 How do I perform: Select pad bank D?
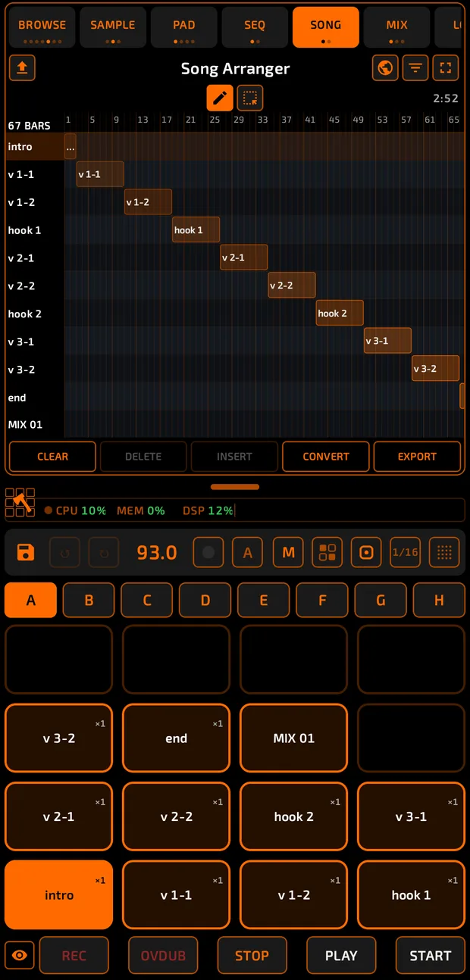point(205,601)
